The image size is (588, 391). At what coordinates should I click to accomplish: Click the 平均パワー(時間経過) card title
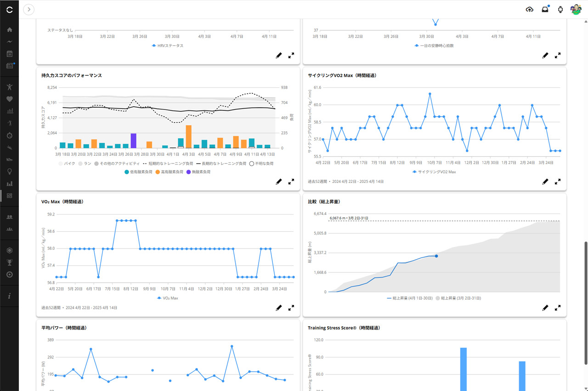click(64, 328)
